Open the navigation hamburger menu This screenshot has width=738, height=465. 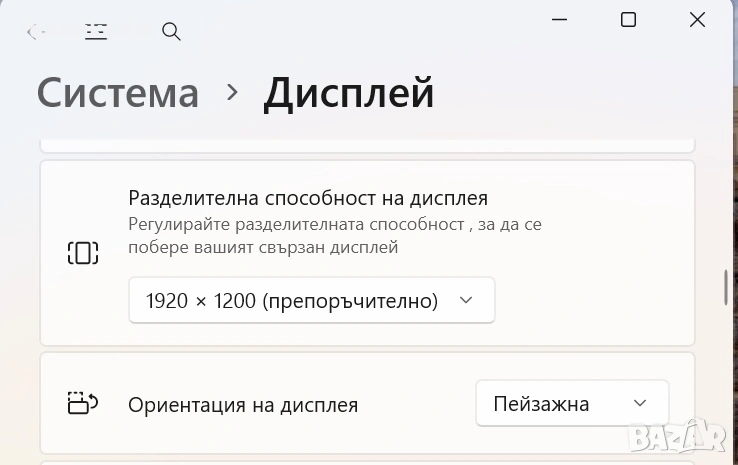tap(95, 31)
